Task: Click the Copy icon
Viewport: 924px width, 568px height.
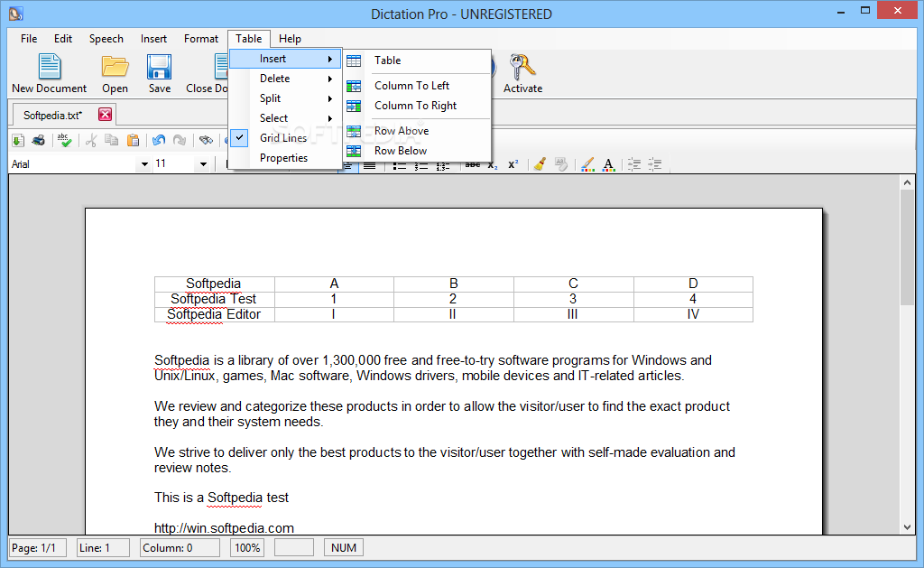Action: (x=111, y=140)
